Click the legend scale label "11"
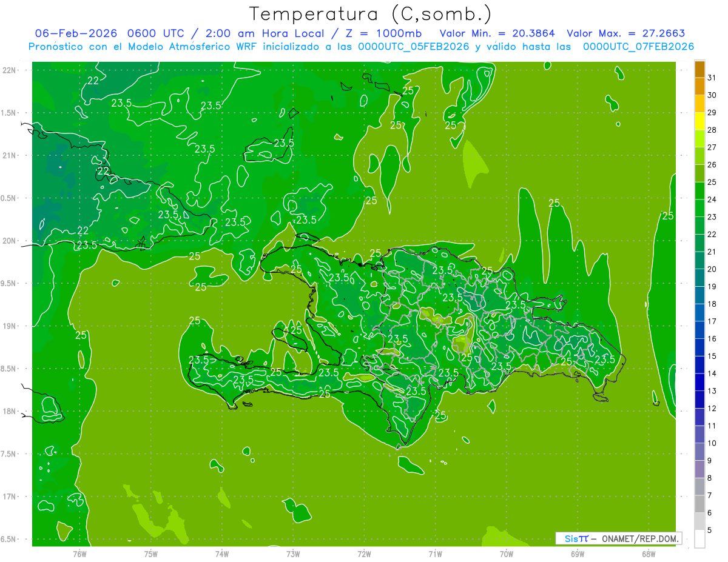728x562 pixels. [x=712, y=426]
